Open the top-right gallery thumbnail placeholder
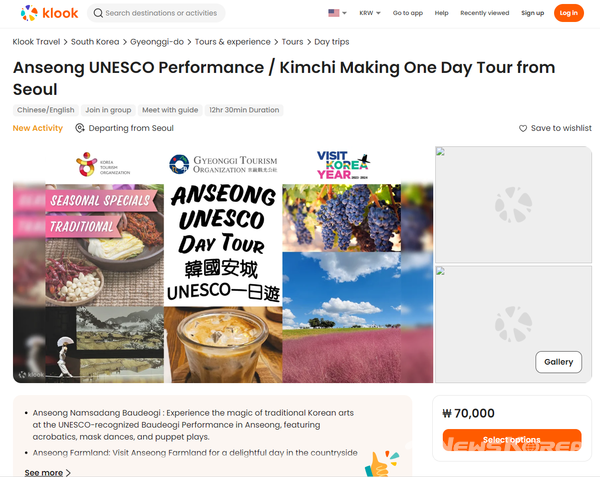The image size is (600, 477). [514, 205]
